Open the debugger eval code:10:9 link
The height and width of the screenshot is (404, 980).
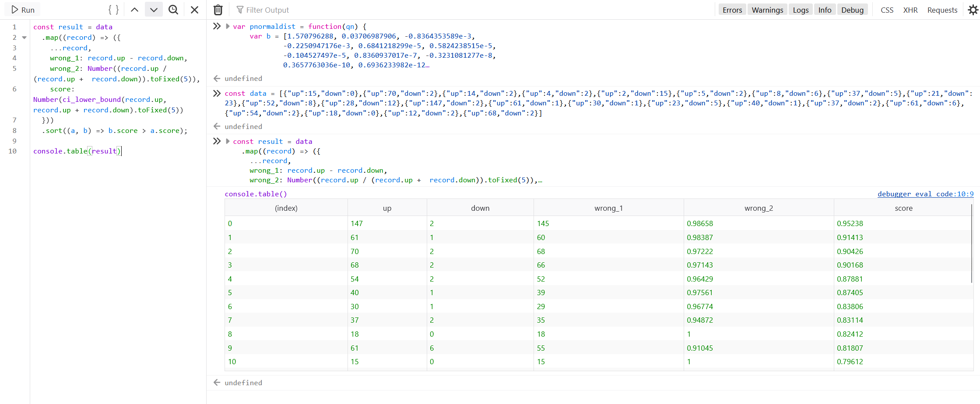[x=925, y=194]
